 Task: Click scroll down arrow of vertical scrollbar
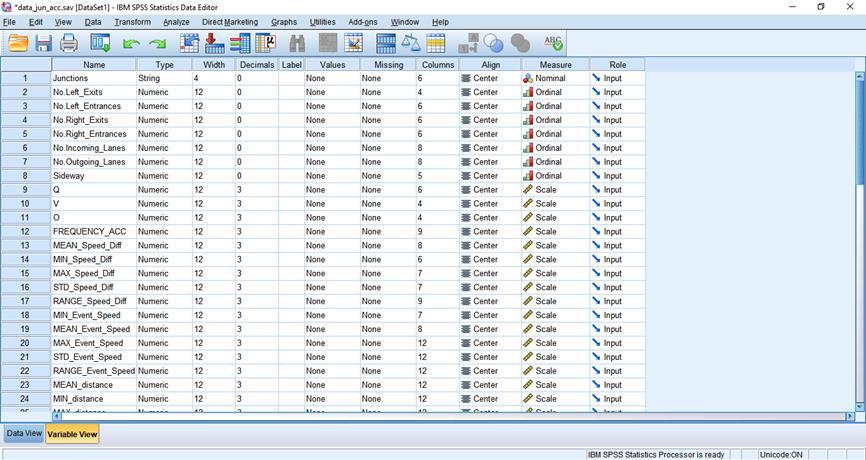click(859, 406)
